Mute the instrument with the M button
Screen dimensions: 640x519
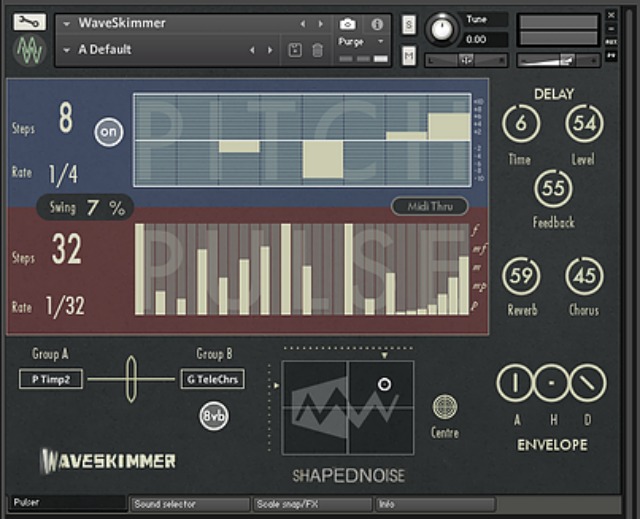pyautogui.click(x=409, y=56)
